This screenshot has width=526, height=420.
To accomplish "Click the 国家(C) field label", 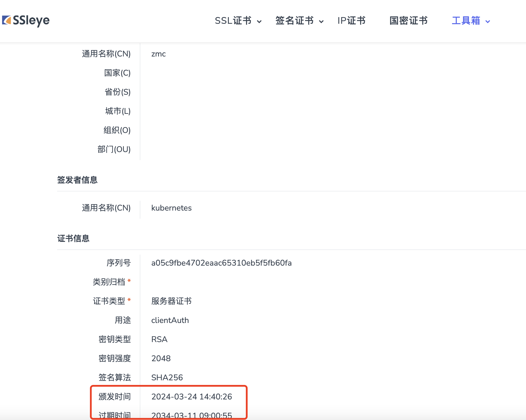I will pos(117,73).
